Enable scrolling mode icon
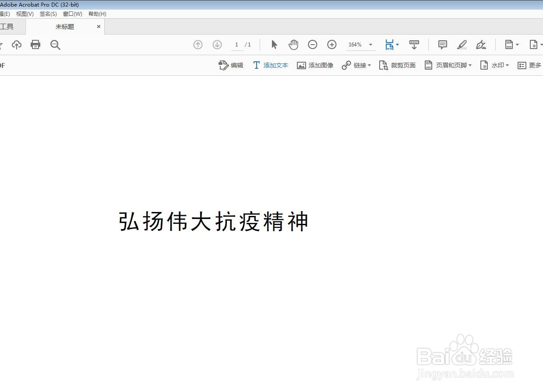 pos(414,45)
